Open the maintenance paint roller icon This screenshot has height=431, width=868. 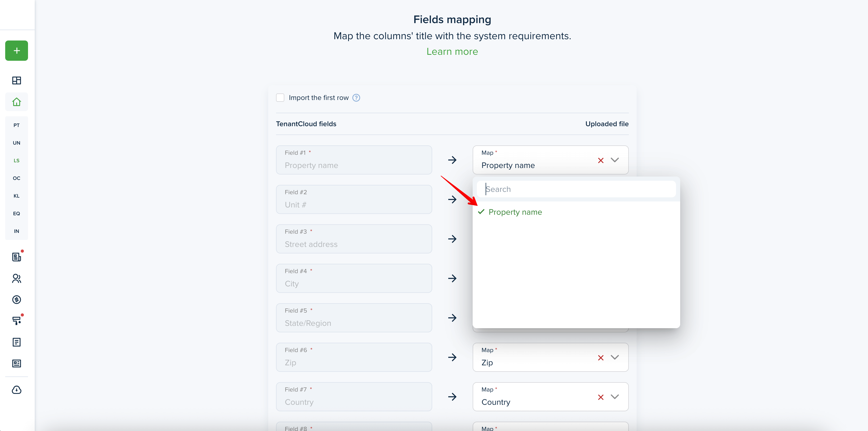click(17, 320)
